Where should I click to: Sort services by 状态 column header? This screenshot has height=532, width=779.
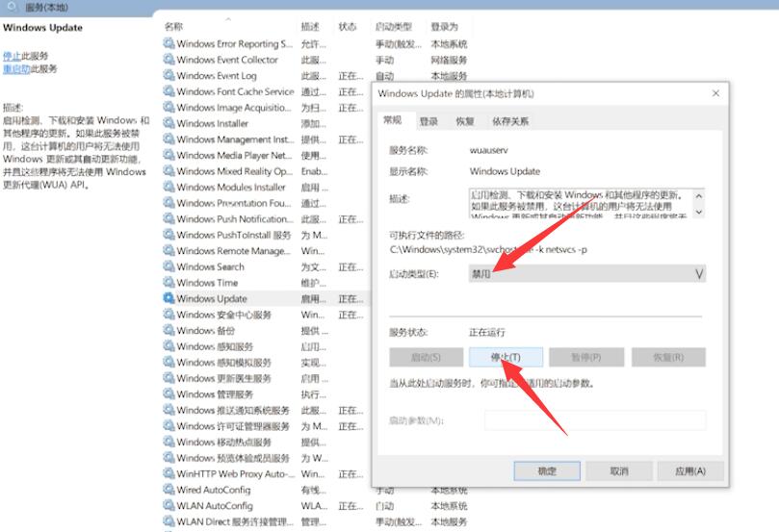point(348,26)
